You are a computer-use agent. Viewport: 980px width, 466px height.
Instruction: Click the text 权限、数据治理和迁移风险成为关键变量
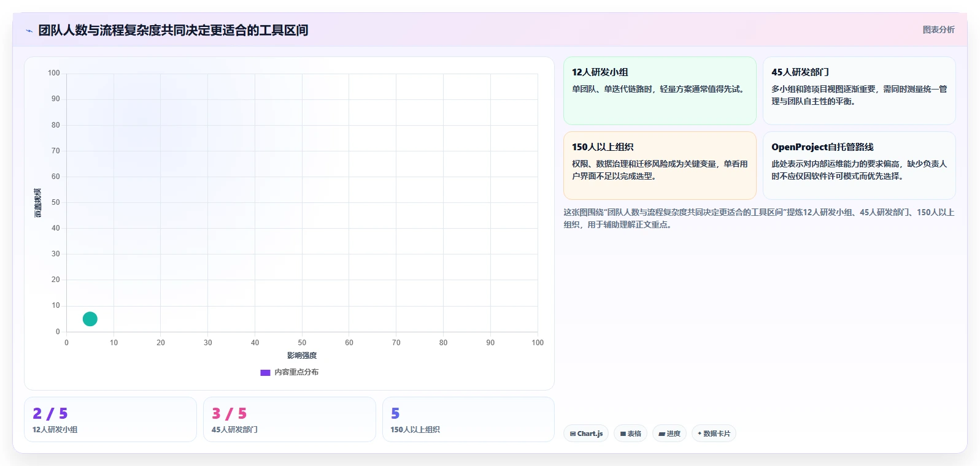[644, 164]
